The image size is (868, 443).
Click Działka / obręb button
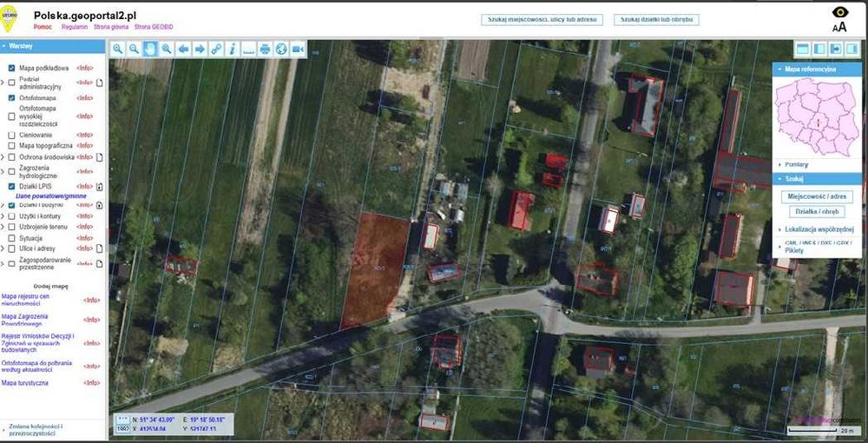817,212
